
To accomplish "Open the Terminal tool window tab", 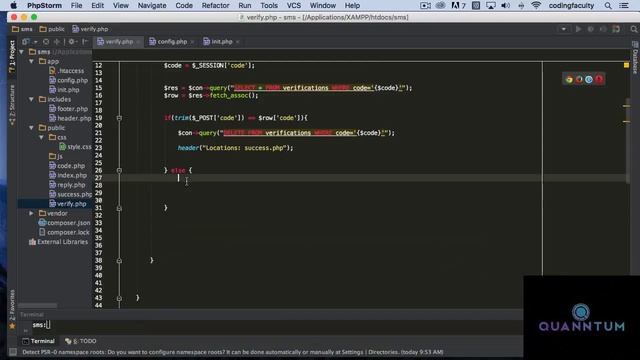I will (x=39, y=341).
